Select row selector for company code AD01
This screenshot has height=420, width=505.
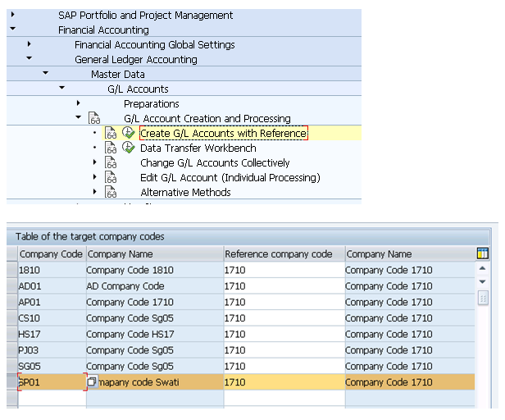(x=12, y=286)
